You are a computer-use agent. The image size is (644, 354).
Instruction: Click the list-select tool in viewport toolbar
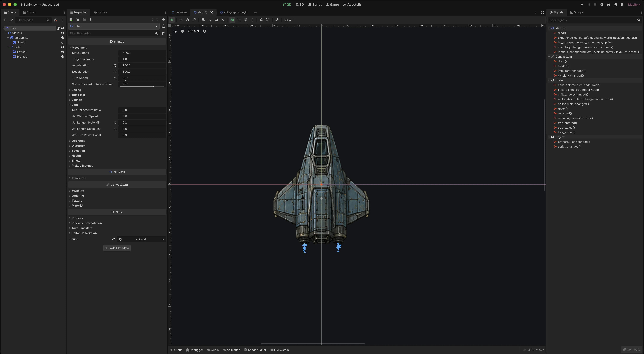coord(203,20)
